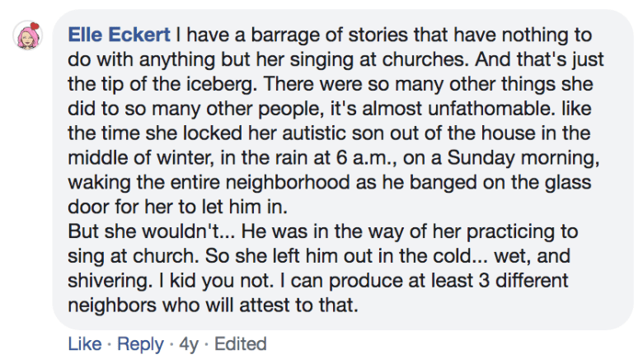
Task: Like Elle Eckert's comment
Action: pyautogui.click(x=85, y=344)
